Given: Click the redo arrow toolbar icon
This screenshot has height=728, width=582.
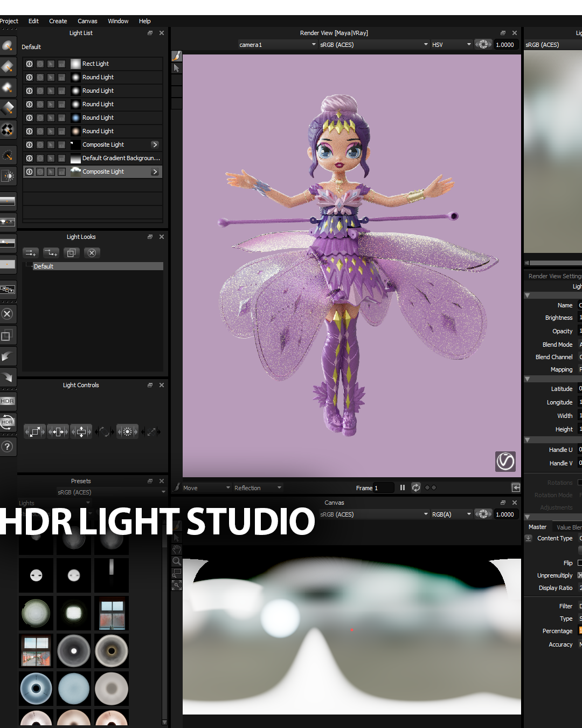Looking at the screenshot, I should (x=8, y=377).
